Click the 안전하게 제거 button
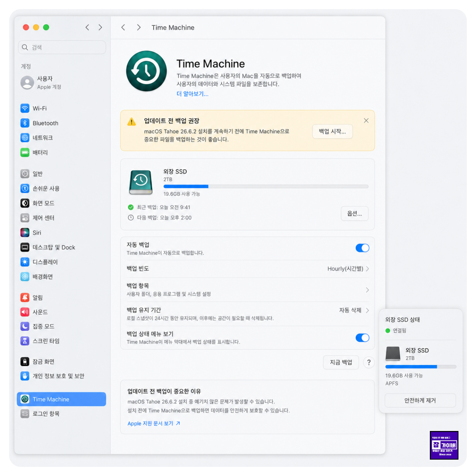Image resolution: width=476 pixels, height=476 pixels. [420, 400]
